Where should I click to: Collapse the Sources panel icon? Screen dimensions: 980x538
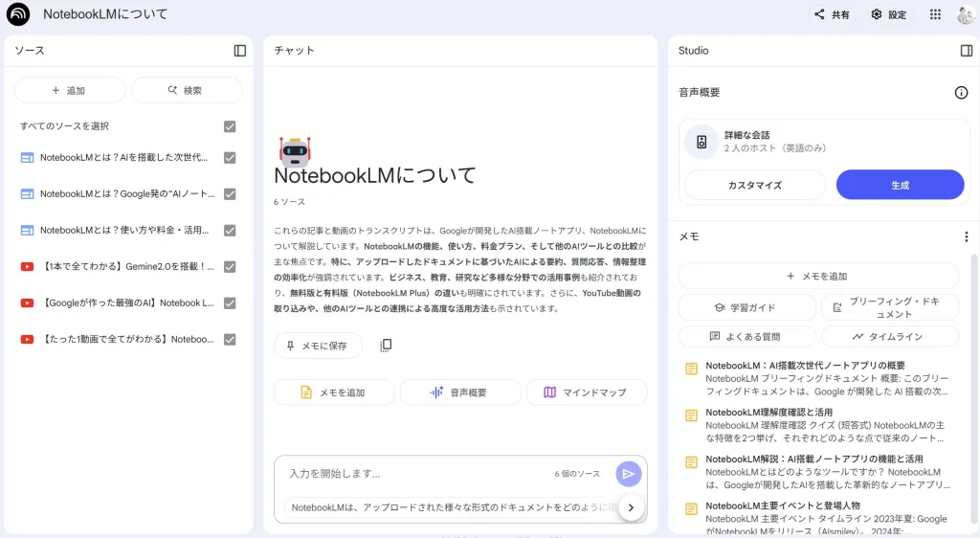[240, 51]
